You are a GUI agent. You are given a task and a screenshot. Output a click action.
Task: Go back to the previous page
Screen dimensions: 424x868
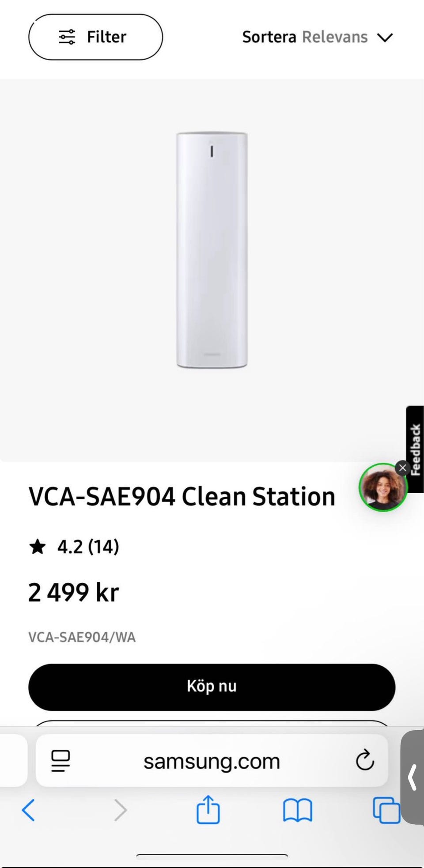pos(28,810)
